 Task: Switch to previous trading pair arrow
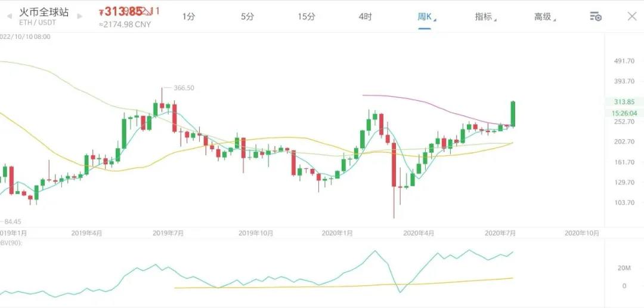(x=10, y=16)
